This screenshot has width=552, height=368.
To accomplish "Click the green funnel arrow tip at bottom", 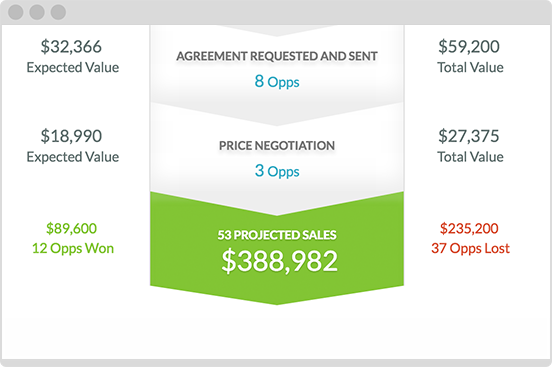I will (277, 299).
